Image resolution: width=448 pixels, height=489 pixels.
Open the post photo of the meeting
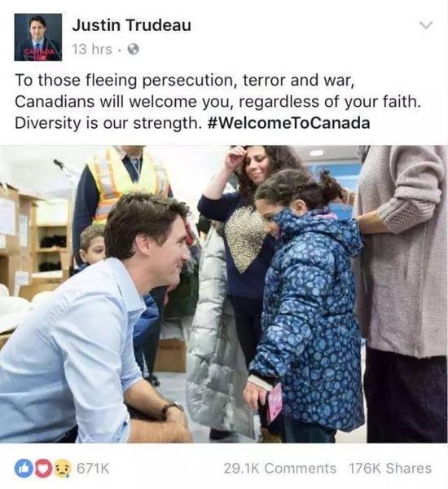(x=224, y=294)
